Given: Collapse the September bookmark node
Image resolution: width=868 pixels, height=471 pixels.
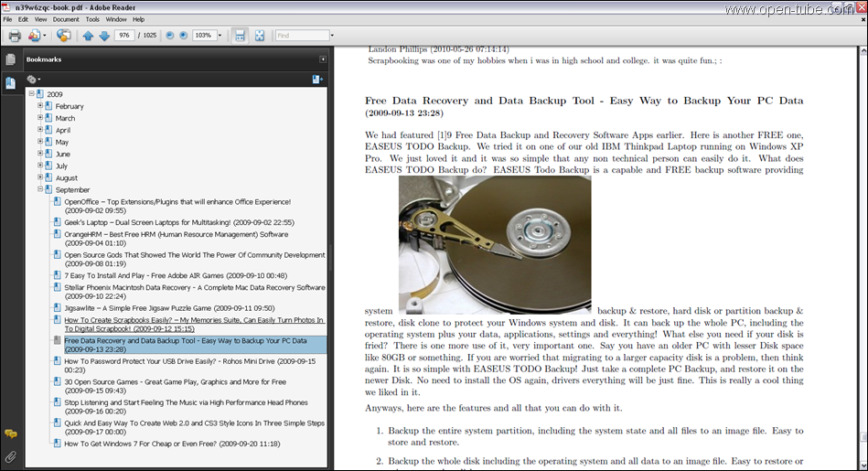Looking at the screenshot, I should click(x=40, y=189).
